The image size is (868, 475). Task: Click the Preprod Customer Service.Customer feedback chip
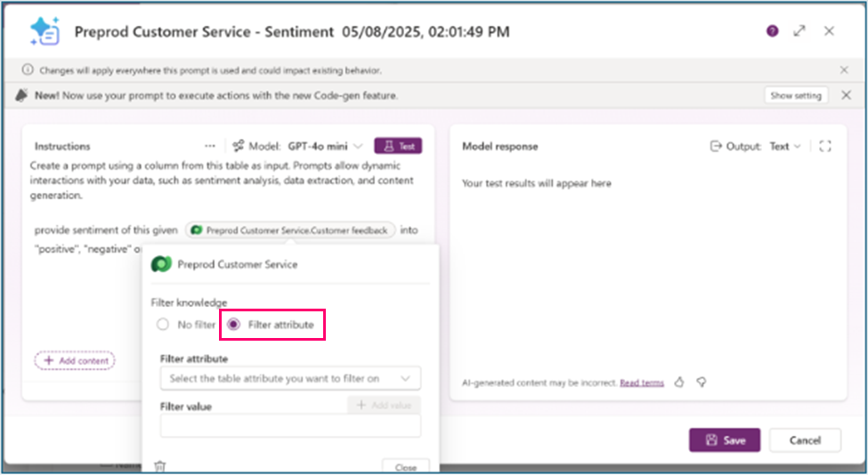pos(290,230)
